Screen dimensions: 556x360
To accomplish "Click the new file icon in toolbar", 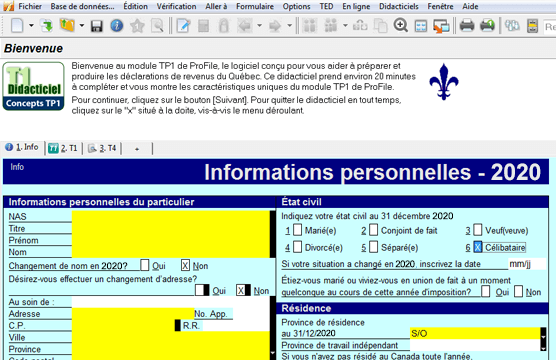I will click(x=17, y=26).
